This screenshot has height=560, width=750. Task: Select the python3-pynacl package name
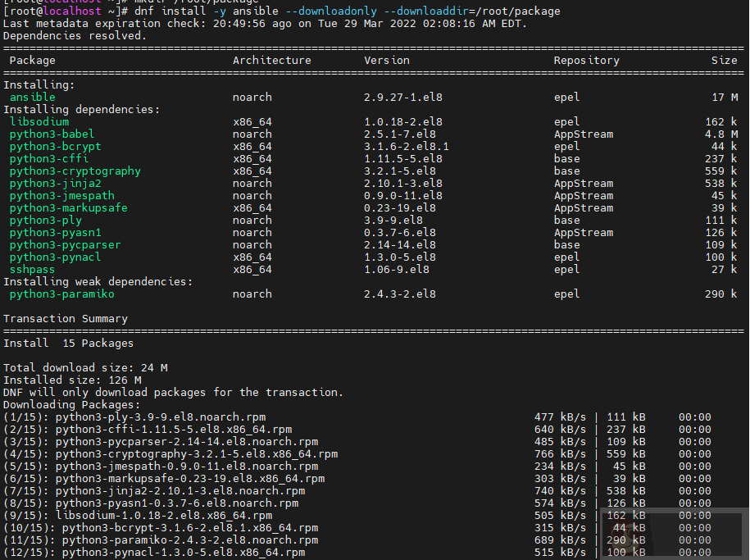coord(54,257)
